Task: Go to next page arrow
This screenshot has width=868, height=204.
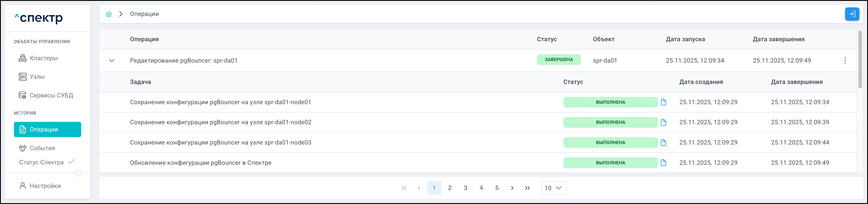Action: [x=512, y=188]
